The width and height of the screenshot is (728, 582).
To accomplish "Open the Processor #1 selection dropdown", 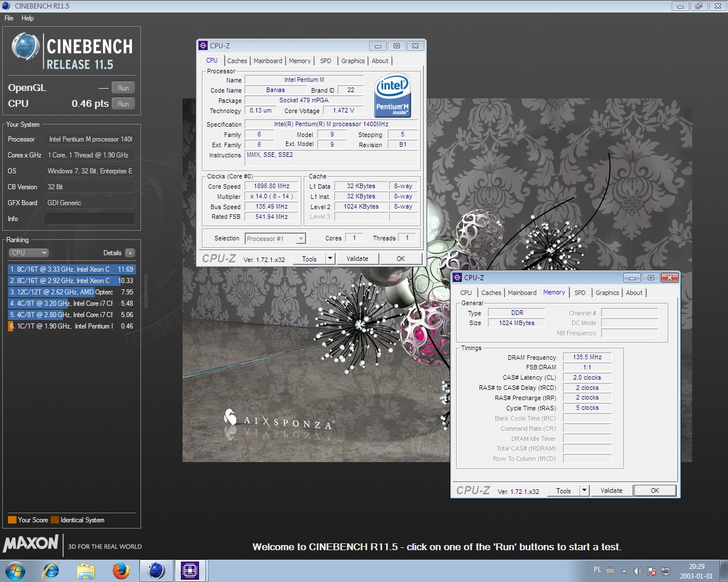I will click(x=275, y=239).
